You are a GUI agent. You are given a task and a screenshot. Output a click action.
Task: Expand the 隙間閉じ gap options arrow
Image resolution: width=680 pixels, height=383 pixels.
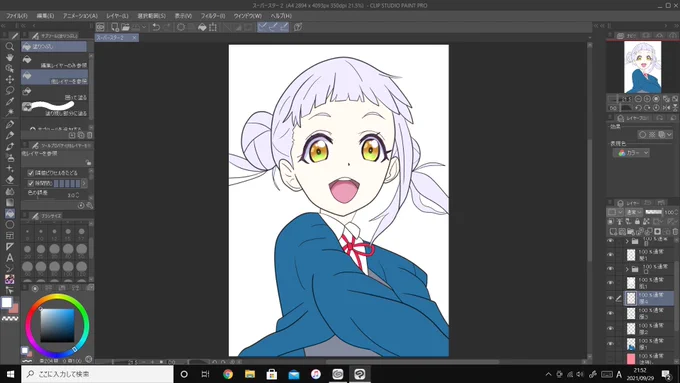point(84,183)
